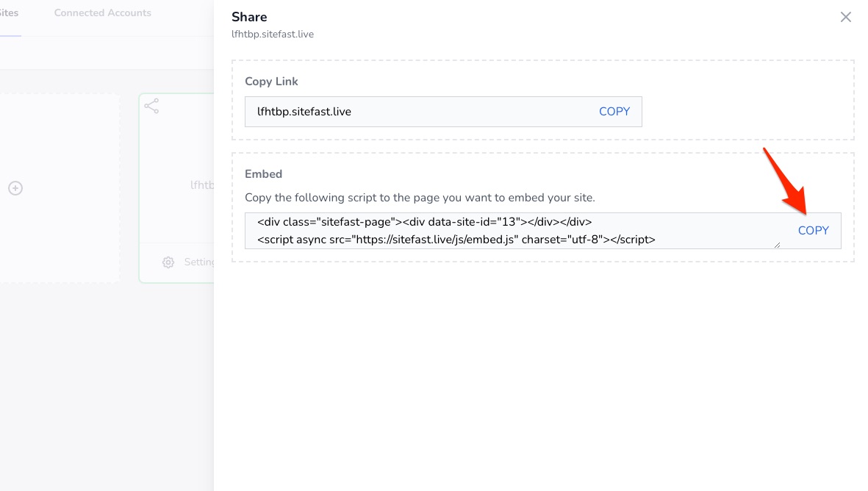
Task: Click the Embed section label
Action: tap(264, 173)
